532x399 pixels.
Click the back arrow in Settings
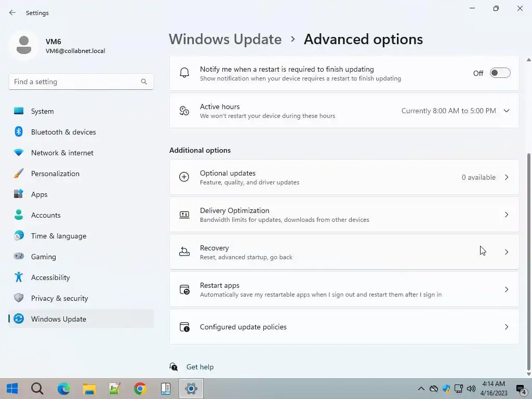coord(12,12)
